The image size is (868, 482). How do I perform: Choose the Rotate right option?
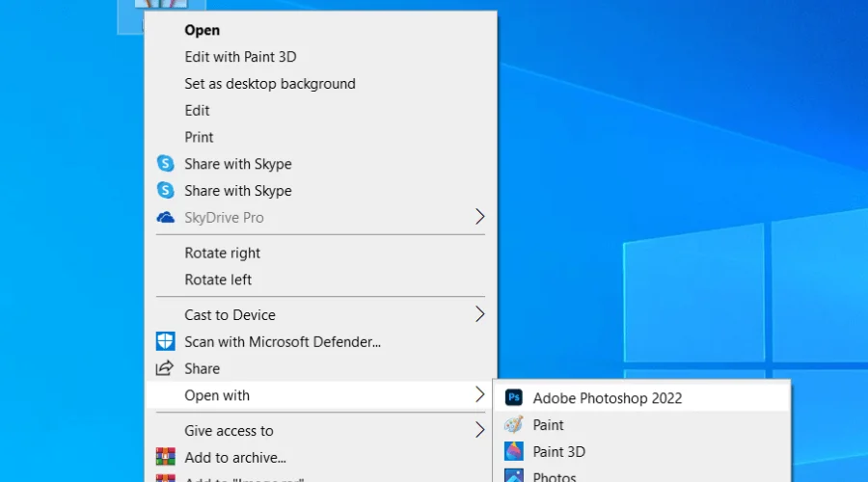click(321, 253)
